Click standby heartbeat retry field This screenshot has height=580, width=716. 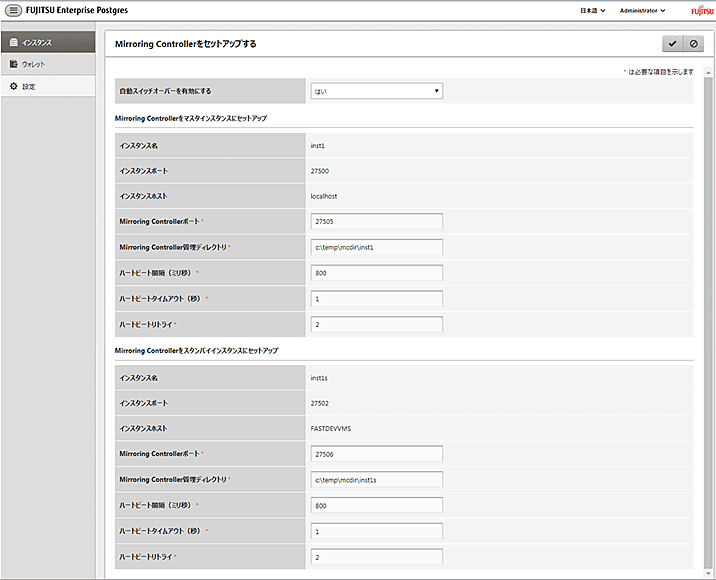tap(377, 557)
